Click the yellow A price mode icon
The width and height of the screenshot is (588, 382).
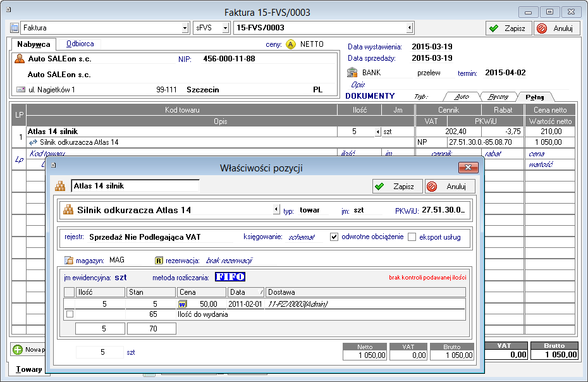[x=291, y=44]
